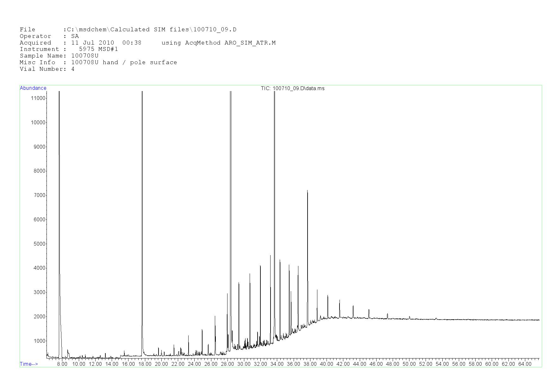Click the 8.00 time axis label
Screen dimensions: 555x392
click(62, 364)
